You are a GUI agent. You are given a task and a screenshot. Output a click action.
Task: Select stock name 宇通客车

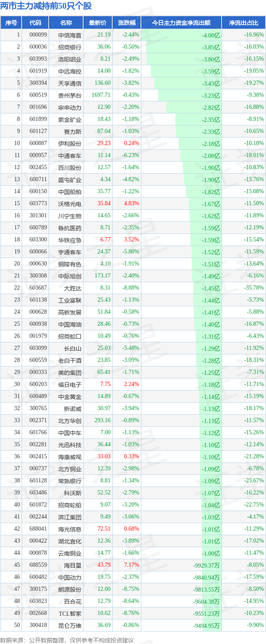pyautogui.click(x=70, y=252)
